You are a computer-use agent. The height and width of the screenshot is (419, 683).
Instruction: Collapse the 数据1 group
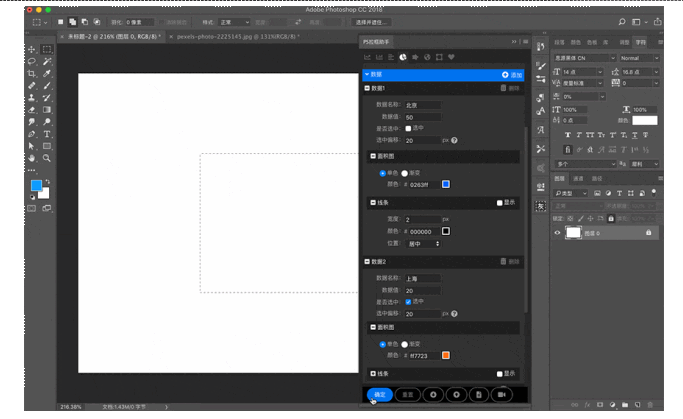pyautogui.click(x=367, y=88)
